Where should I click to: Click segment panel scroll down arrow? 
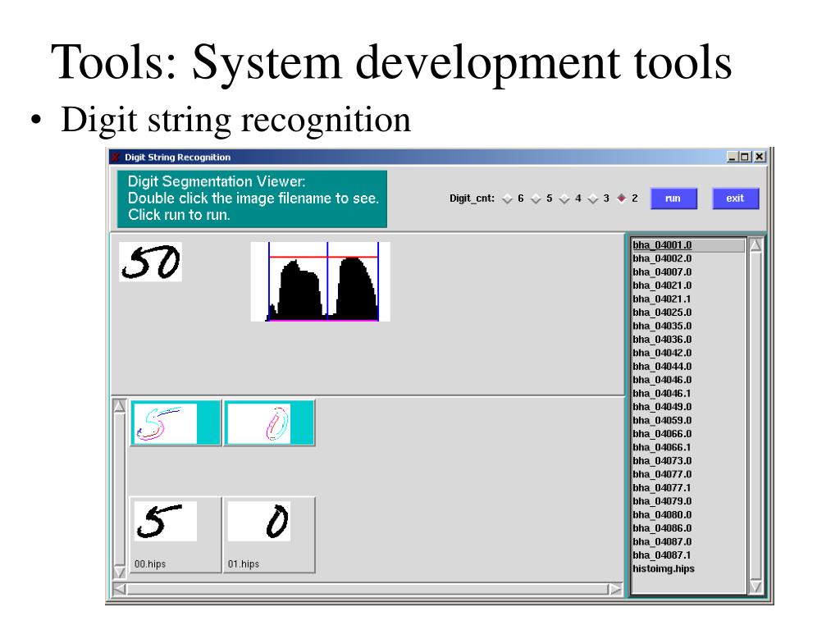coord(120,572)
